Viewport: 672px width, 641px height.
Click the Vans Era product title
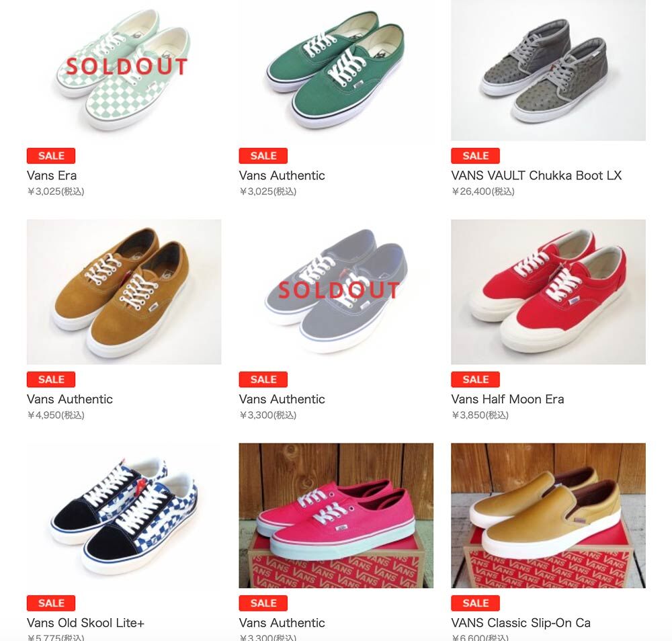52,175
